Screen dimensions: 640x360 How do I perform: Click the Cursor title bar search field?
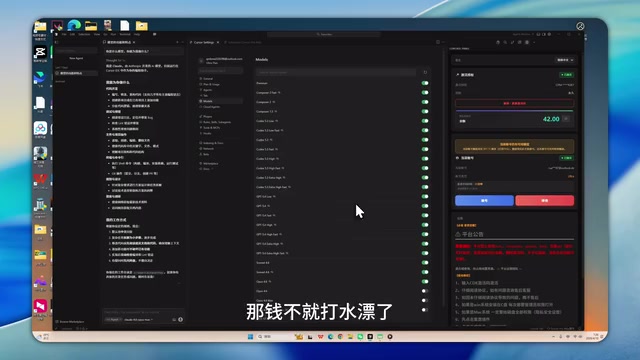(324, 34)
